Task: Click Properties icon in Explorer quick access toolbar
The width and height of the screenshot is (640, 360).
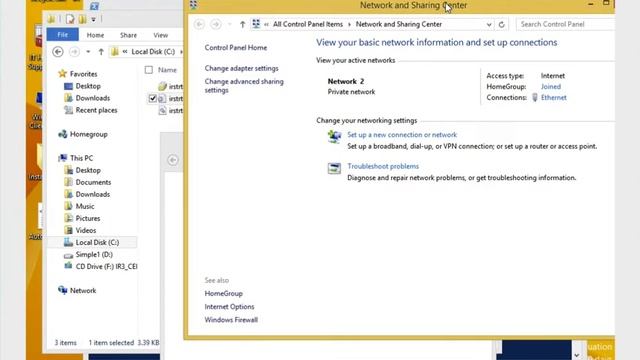Action: pos(70,19)
